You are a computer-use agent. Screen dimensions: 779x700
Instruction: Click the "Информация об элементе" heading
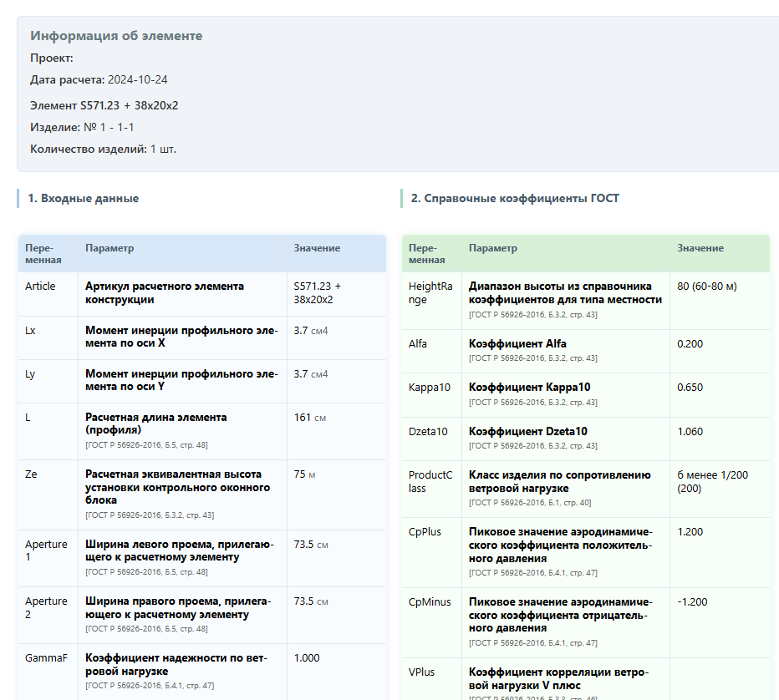click(x=116, y=36)
